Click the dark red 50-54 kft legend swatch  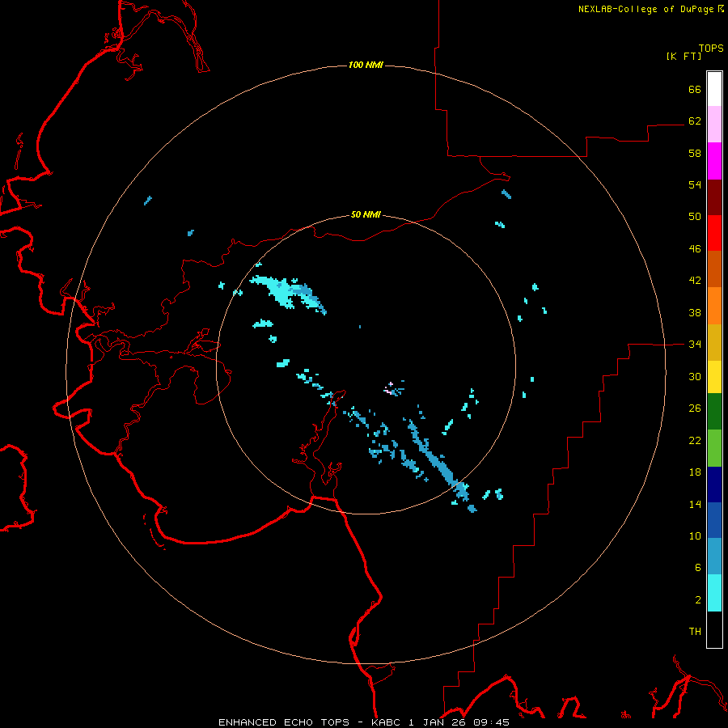tap(714, 197)
